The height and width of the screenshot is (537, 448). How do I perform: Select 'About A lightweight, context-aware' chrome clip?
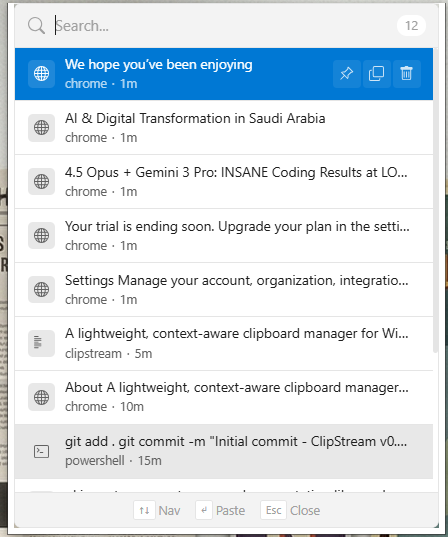point(224,397)
